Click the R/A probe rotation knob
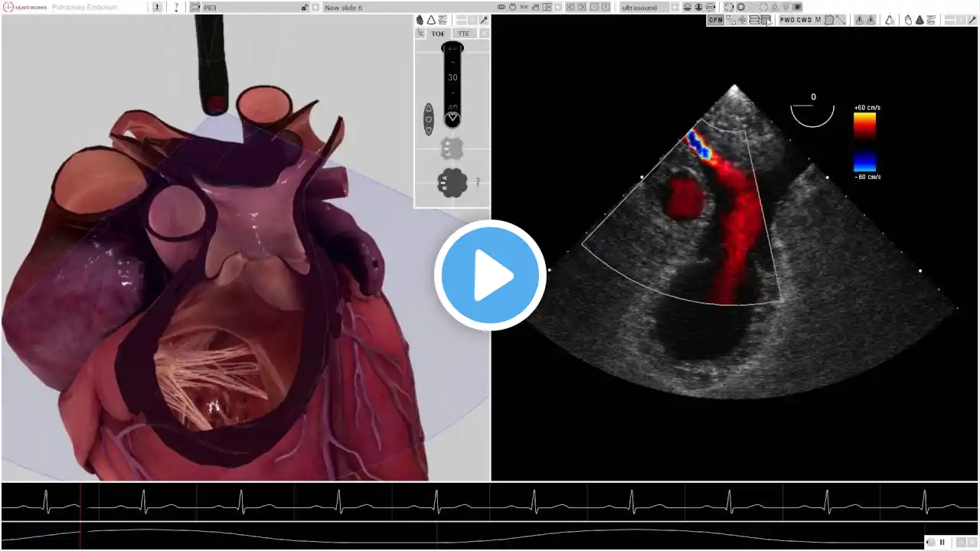980x551 pixels. click(x=452, y=182)
